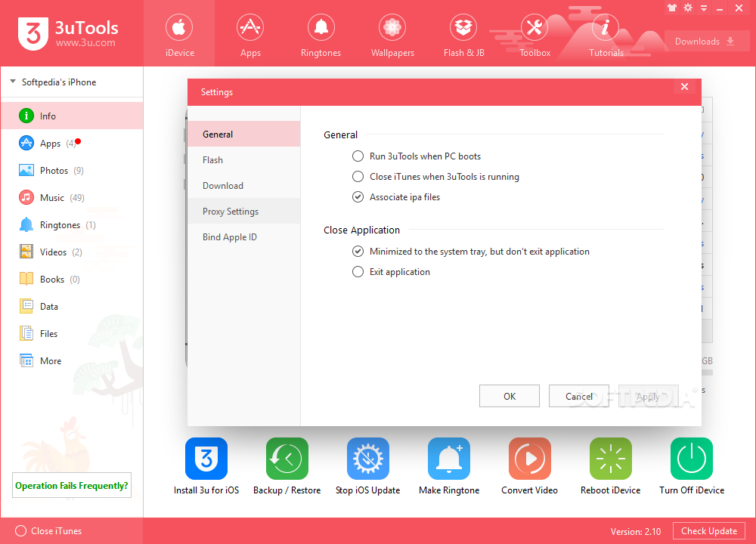Switch to Flash settings tab
Screen dimensions: 756x544
pyautogui.click(x=244, y=159)
